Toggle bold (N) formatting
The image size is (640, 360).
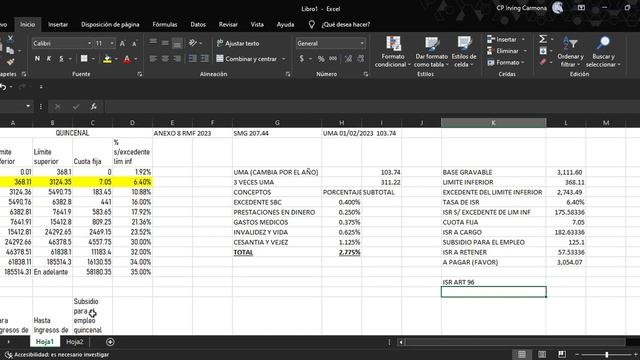point(37,59)
